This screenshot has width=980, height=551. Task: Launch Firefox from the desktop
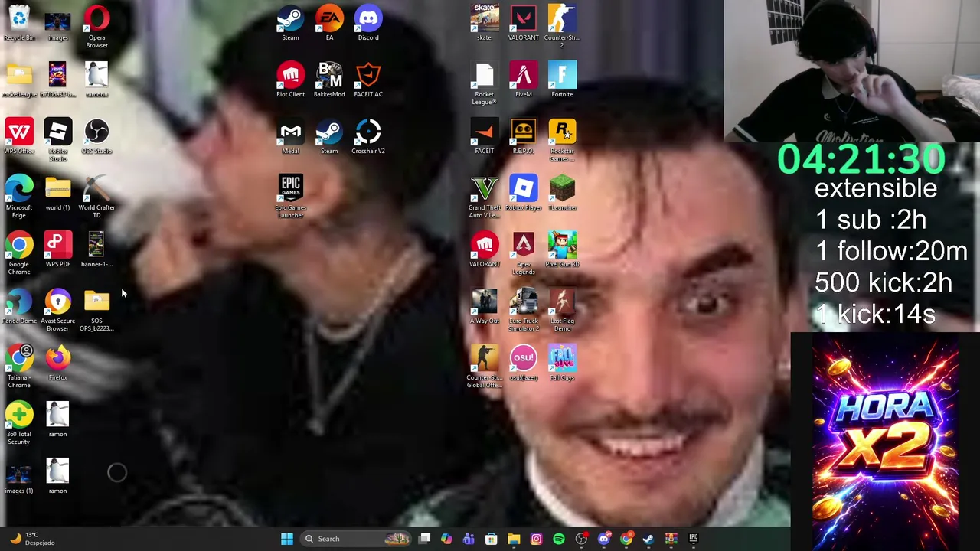[x=58, y=363]
